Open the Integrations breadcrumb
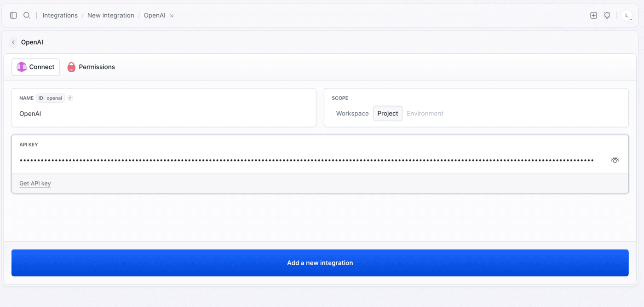 coord(60,15)
